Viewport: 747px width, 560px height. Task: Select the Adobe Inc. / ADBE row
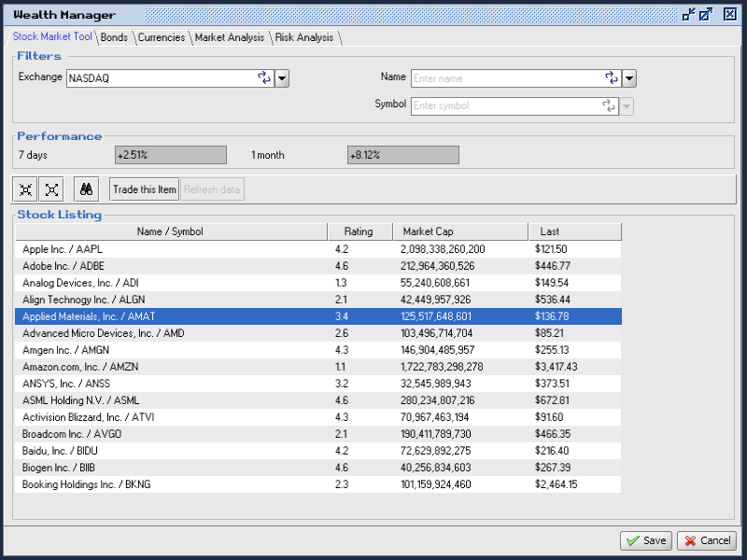318,266
